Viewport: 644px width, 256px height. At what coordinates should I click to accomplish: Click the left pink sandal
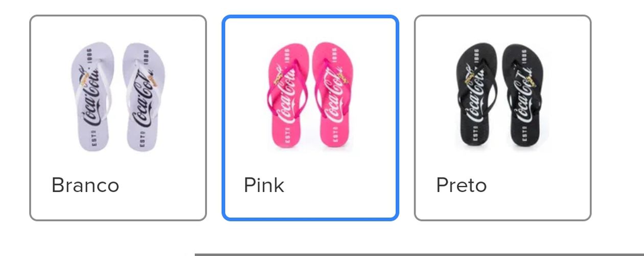click(287, 96)
